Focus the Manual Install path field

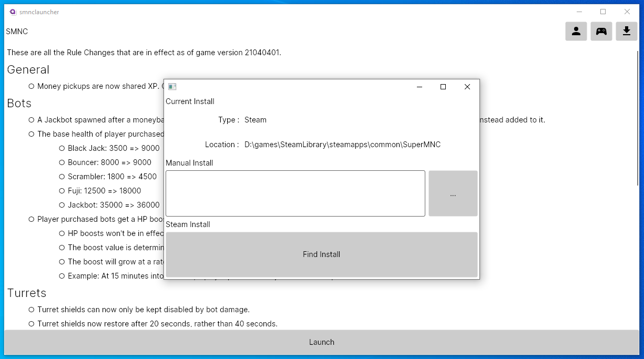click(295, 193)
